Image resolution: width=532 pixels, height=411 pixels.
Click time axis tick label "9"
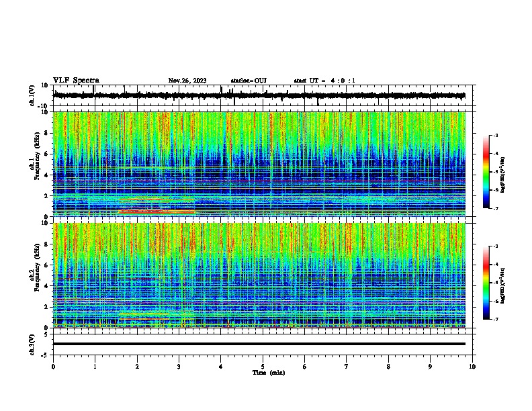tap(430, 367)
